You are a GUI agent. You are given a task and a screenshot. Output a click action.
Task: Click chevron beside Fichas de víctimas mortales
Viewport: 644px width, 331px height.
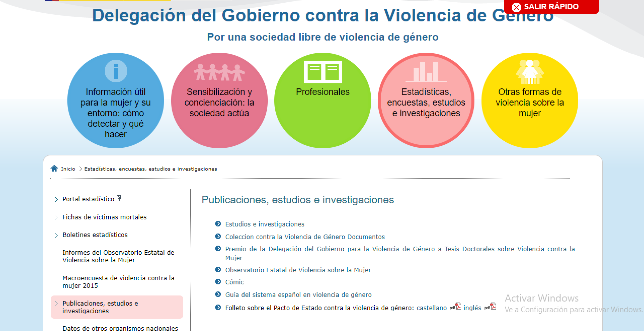(56, 217)
